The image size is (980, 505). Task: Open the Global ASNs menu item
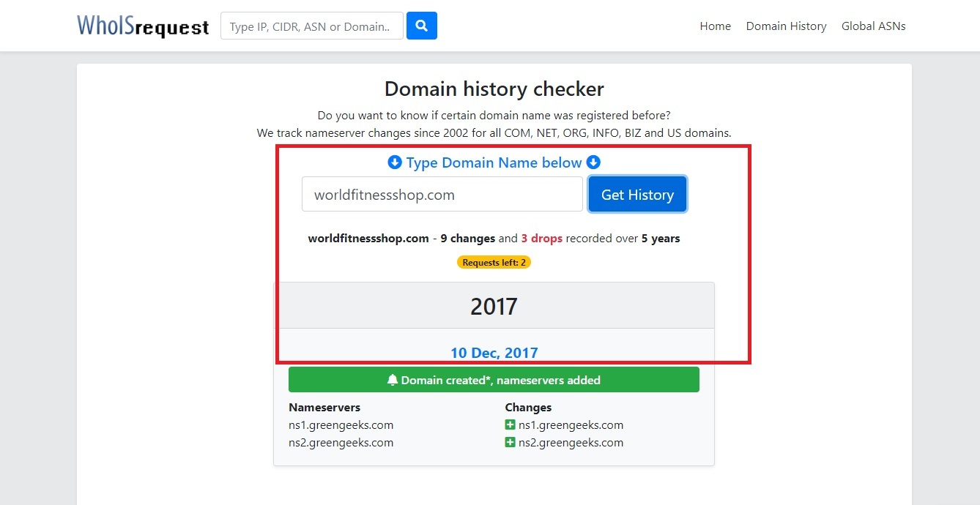[873, 26]
